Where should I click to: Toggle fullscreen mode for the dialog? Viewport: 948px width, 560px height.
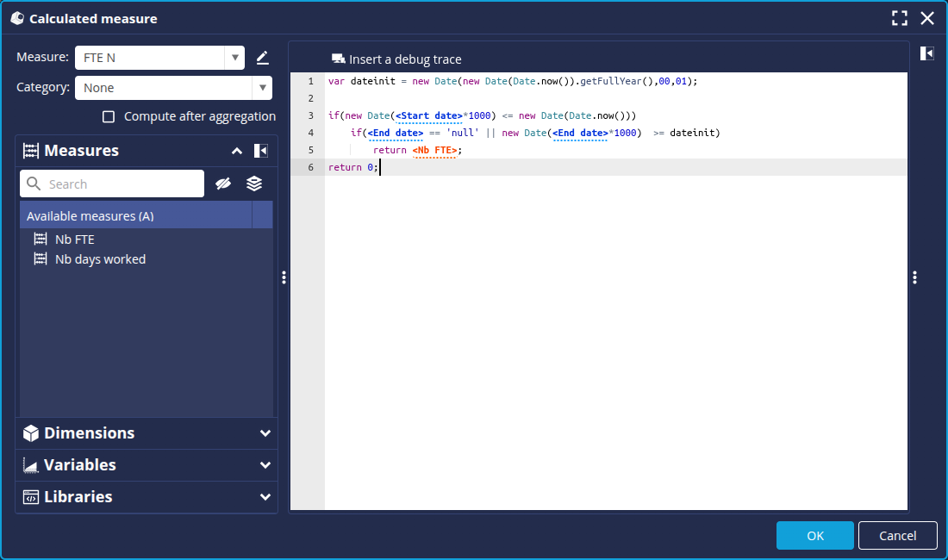click(x=900, y=18)
